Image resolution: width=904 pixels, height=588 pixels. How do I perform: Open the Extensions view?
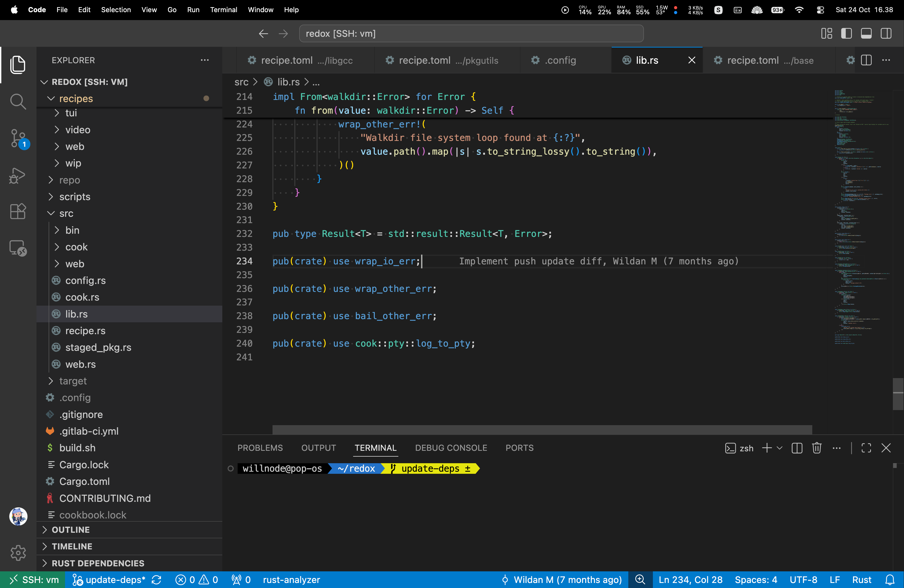tap(18, 212)
